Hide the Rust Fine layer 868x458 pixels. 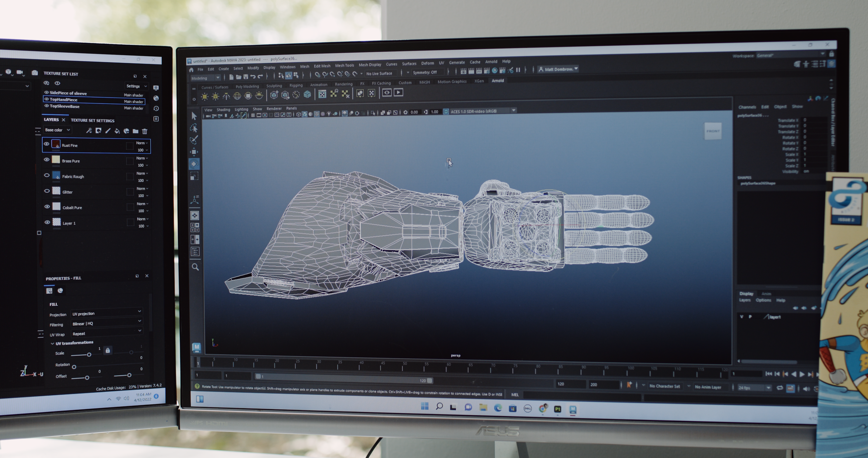click(47, 144)
